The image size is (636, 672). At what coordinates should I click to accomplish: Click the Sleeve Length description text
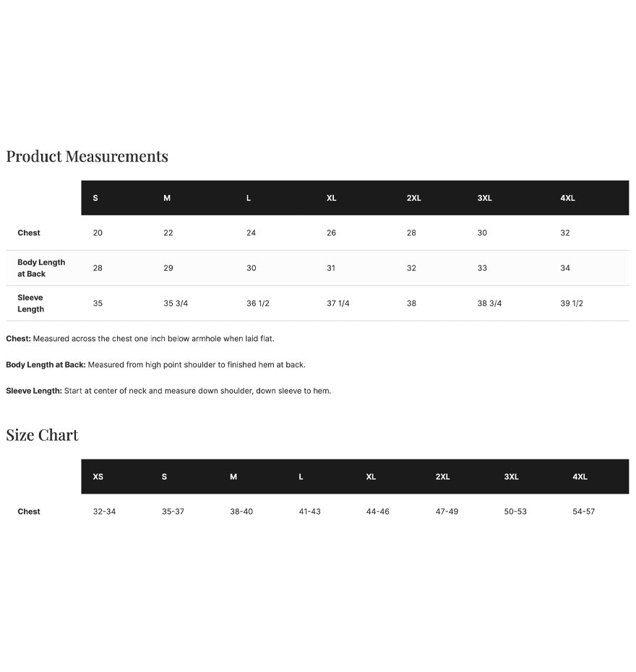point(168,391)
